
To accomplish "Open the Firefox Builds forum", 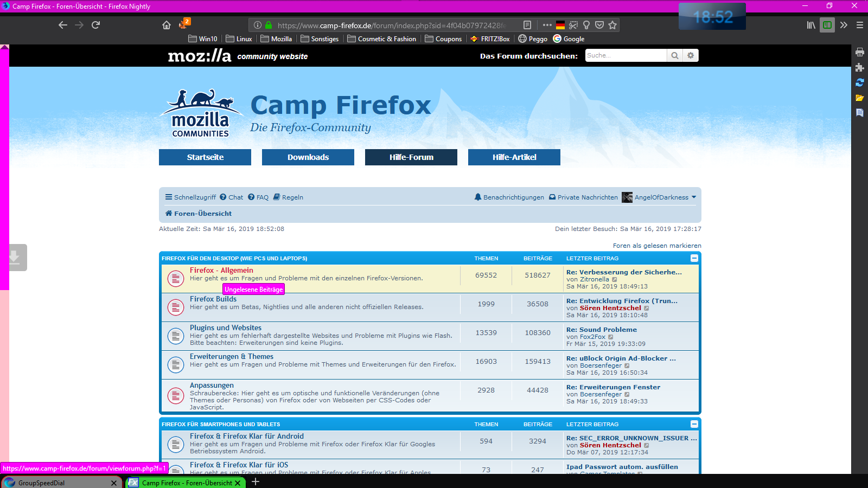I will pos(213,299).
